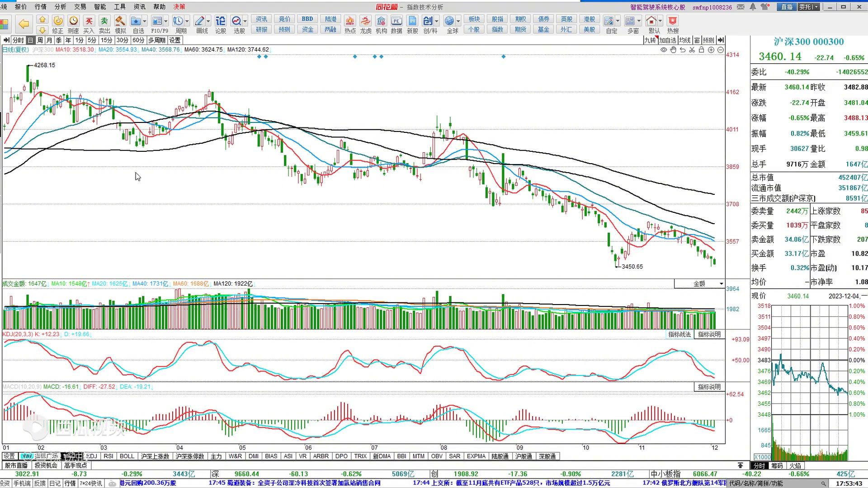The image size is (868, 488).
Task: Toggle the lock icon above the chart
Action: click(x=702, y=50)
